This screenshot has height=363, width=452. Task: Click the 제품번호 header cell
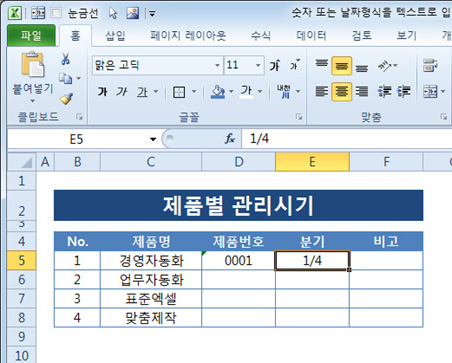point(238,241)
